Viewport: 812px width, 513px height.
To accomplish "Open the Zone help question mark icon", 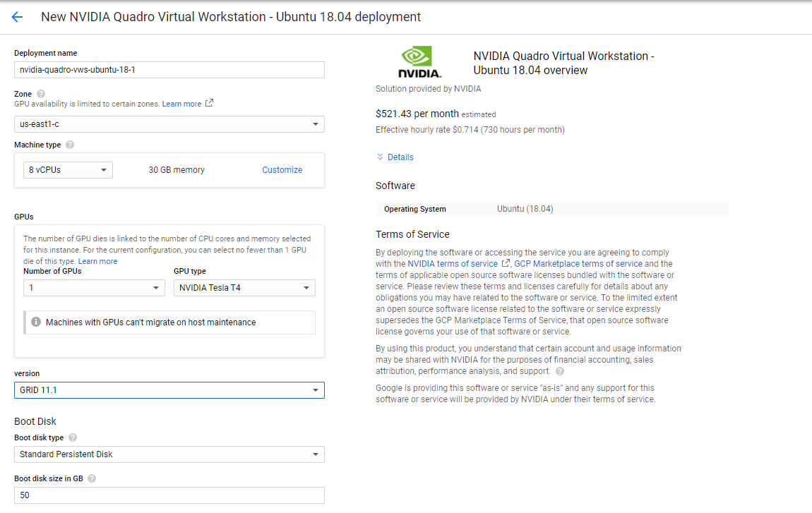I will point(41,94).
